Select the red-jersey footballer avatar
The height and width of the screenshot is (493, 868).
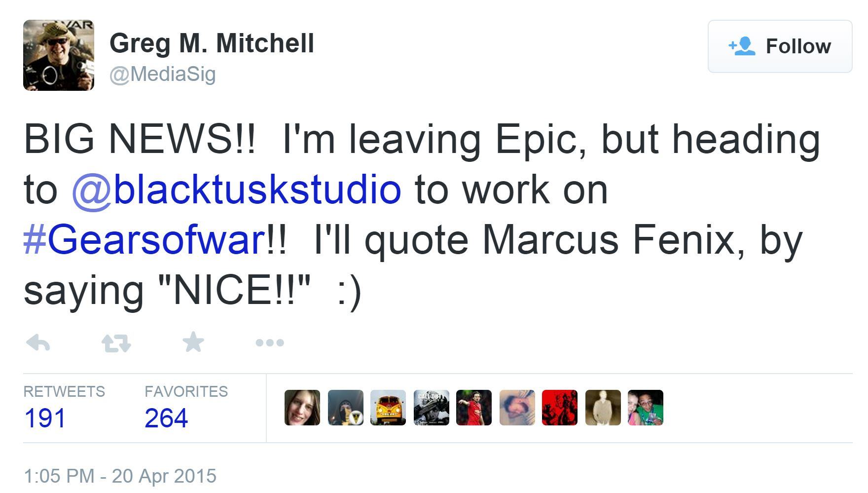tap(474, 408)
